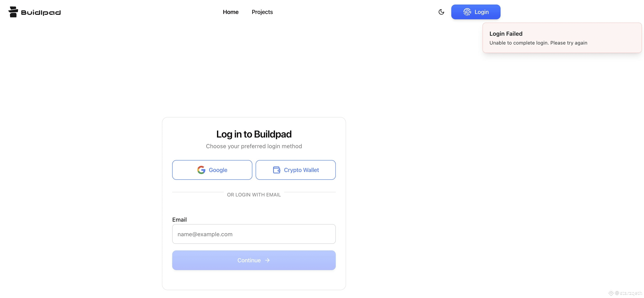Open the Home nav link
644x298 pixels.
[x=231, y=12]
